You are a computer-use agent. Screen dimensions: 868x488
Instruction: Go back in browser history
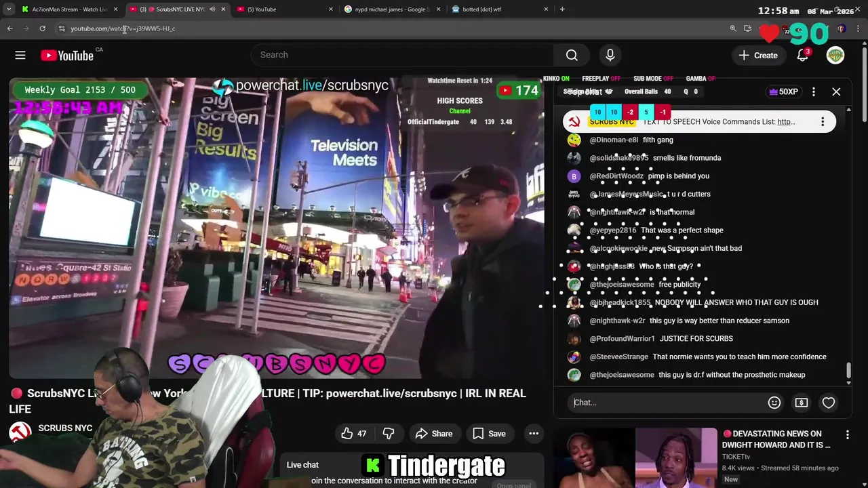point(10,28)
